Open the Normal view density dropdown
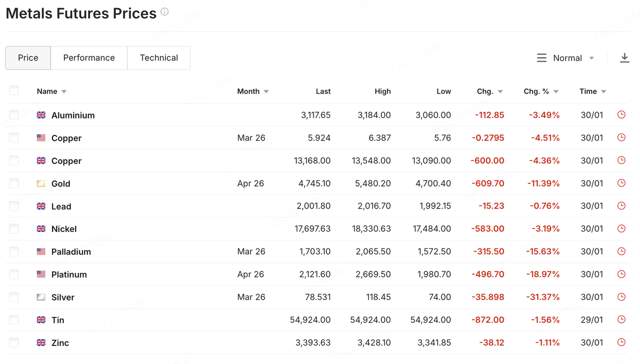Viewport: 640px width, 364px height. click(x=566, y=58)
